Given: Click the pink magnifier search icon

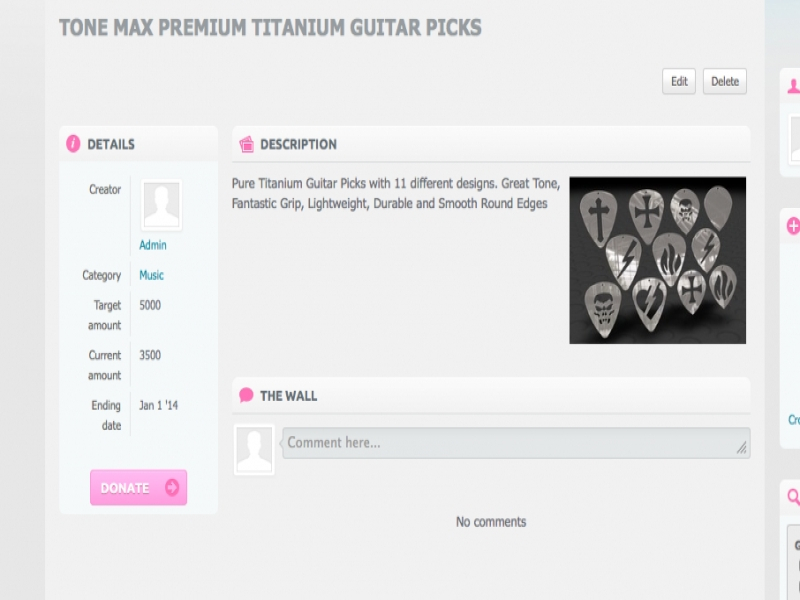Looking at the screenshot, I should (794, 496).
